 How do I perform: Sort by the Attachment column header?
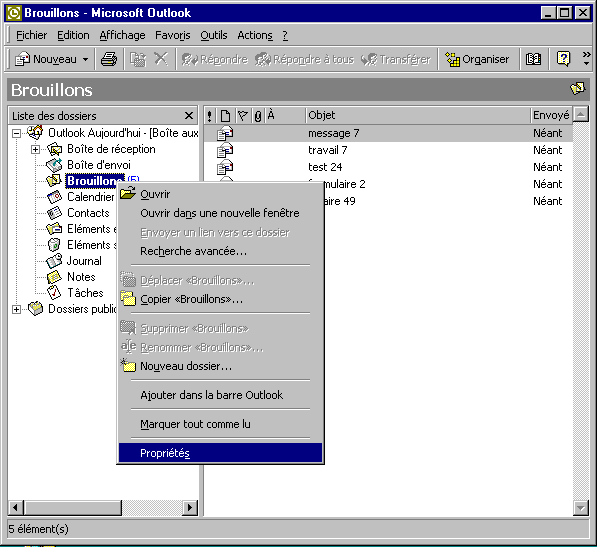point(258,115)
